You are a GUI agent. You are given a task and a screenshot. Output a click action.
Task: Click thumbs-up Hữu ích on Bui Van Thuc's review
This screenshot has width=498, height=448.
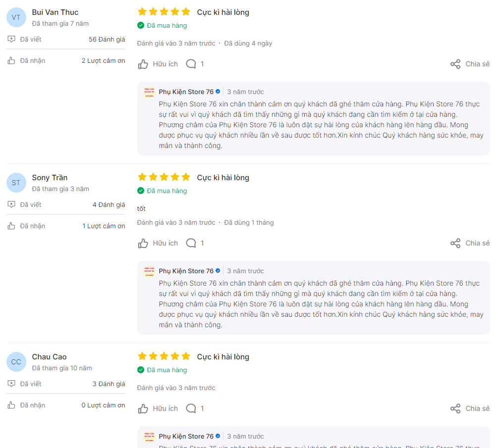(158, 64)
